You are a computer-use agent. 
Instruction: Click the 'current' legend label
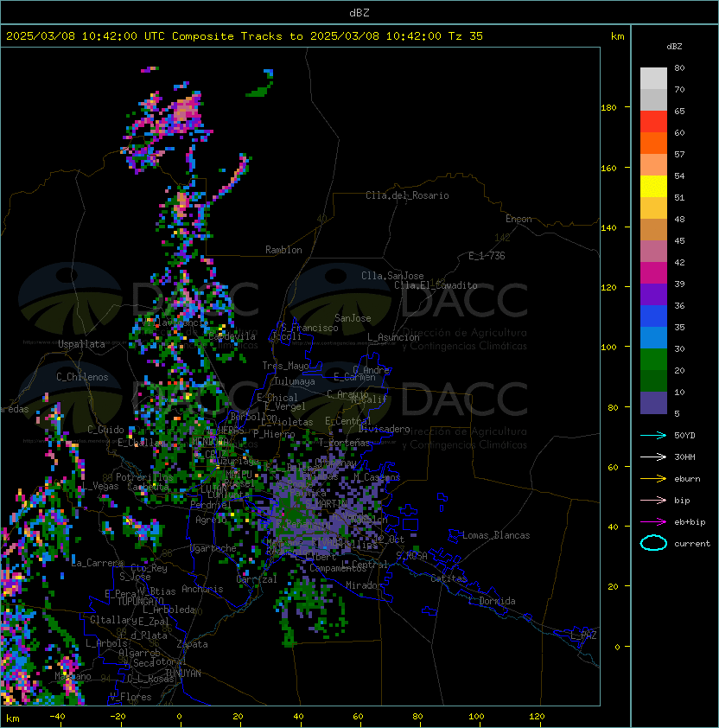point(692,544)
